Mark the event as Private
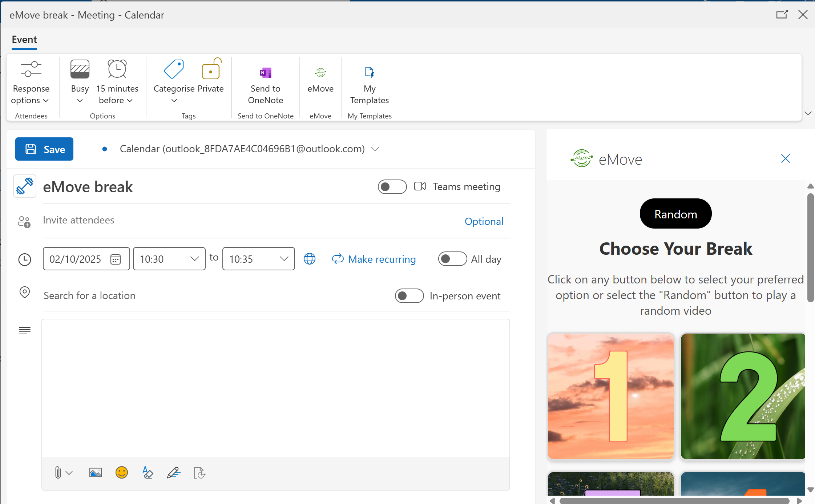Image resolution: width=815 pixels, height=504 pixels. (x=210, y=78)
